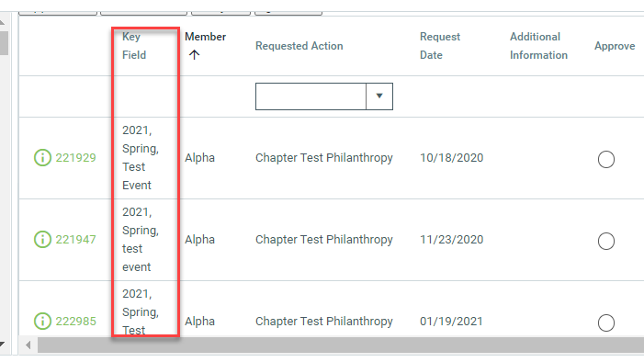Expand Requested Action filter dropdown arrow
This screenshot has width=644, height=362.
(379, 96)
